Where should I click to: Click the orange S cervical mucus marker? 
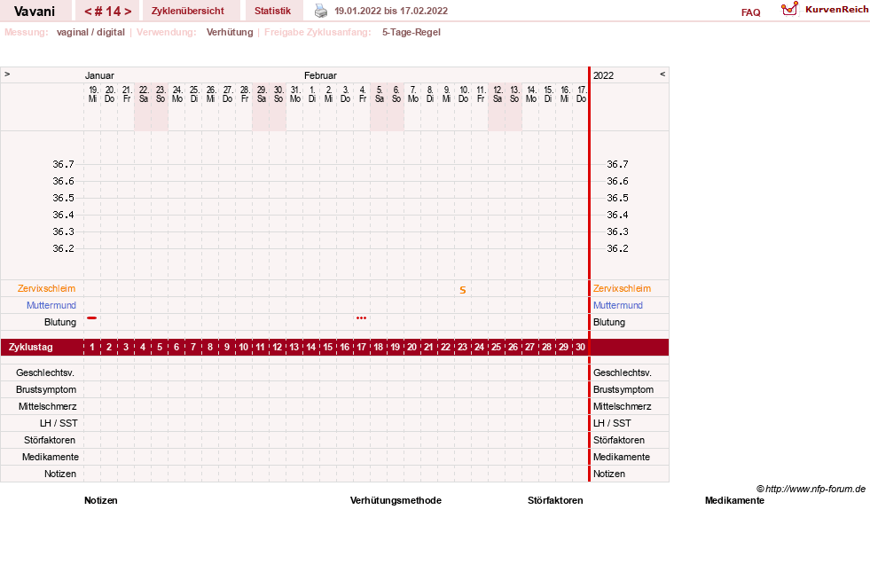[x=463, y=290]
